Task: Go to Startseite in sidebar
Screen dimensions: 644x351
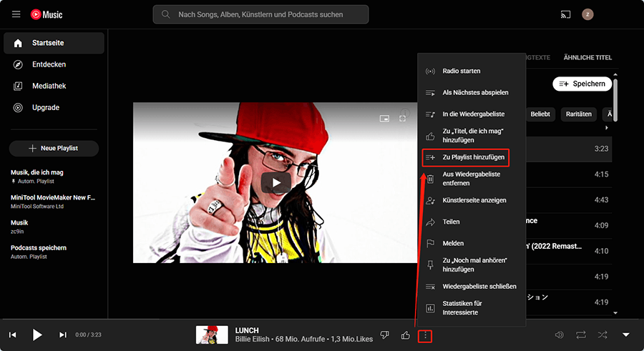Action: (54, 43)
